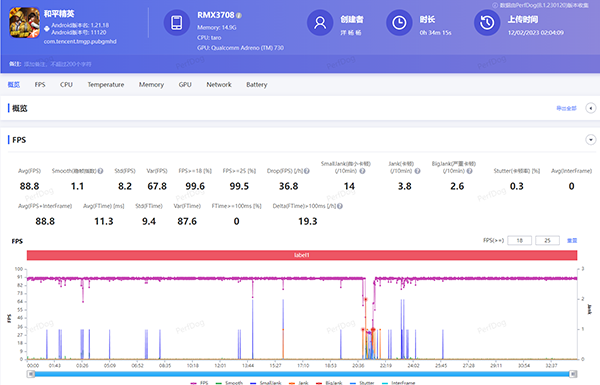
Task: Click the Std(FTime) value 9.4
Action: coord(149,222)
